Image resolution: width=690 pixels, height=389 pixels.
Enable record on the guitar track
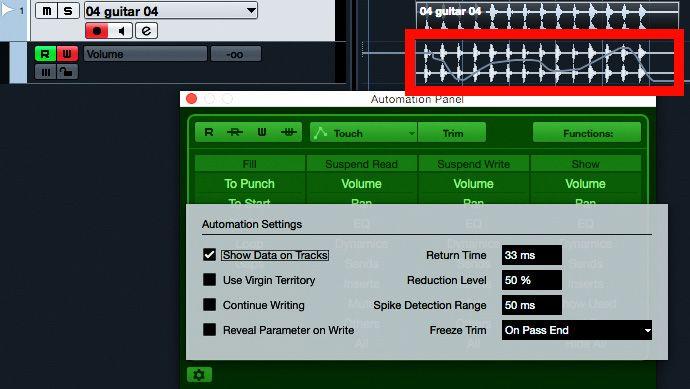pos(97,31)
